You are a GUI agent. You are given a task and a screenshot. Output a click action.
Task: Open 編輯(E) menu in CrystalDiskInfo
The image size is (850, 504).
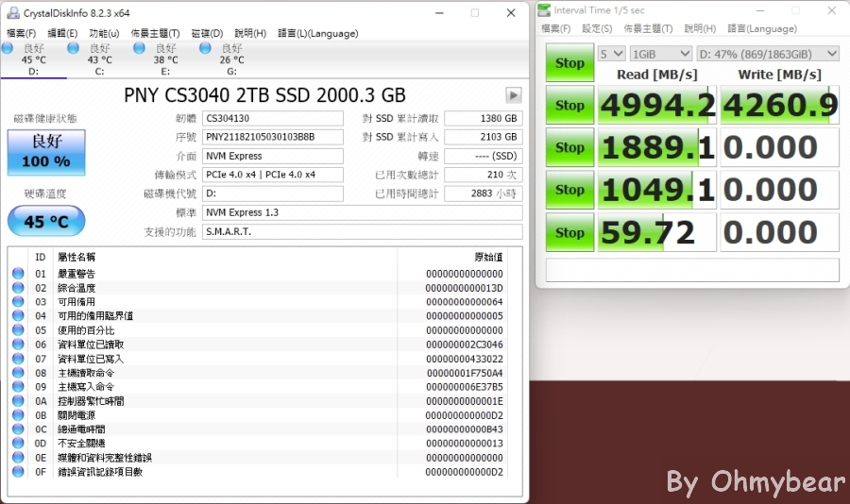(x=62, y=33)
